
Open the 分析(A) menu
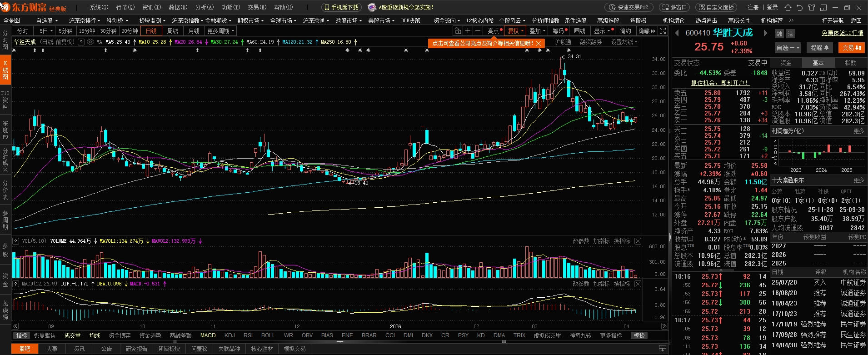click(x=204, y=7)
